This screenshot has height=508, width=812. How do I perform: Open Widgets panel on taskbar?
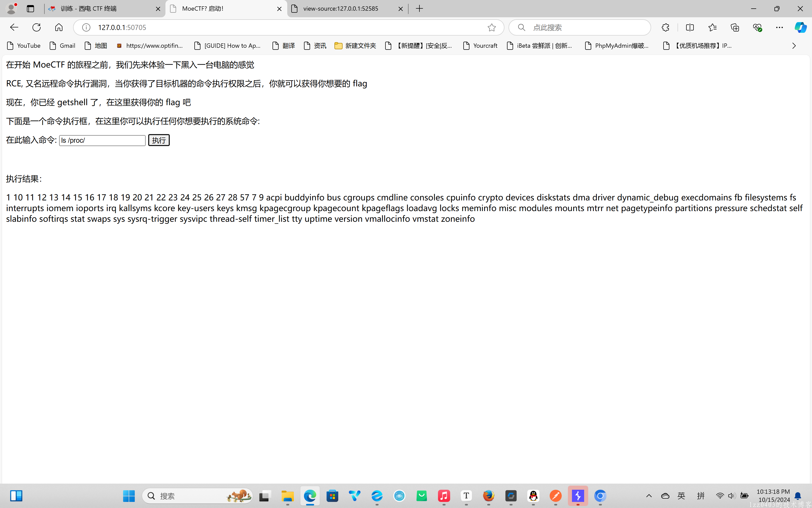point(16,496)
